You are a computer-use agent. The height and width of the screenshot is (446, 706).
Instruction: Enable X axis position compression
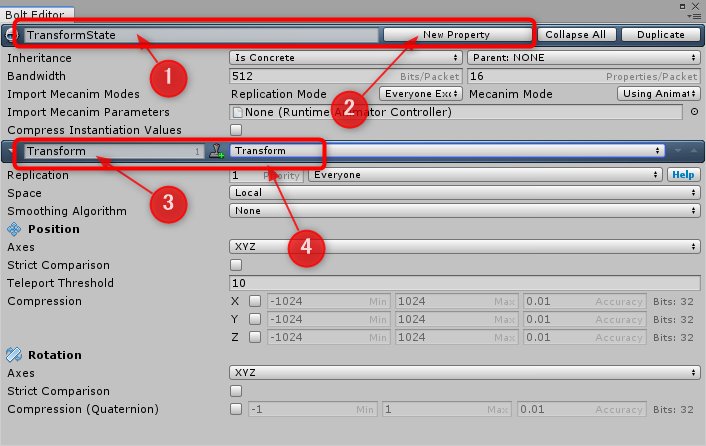coord(255,301)
